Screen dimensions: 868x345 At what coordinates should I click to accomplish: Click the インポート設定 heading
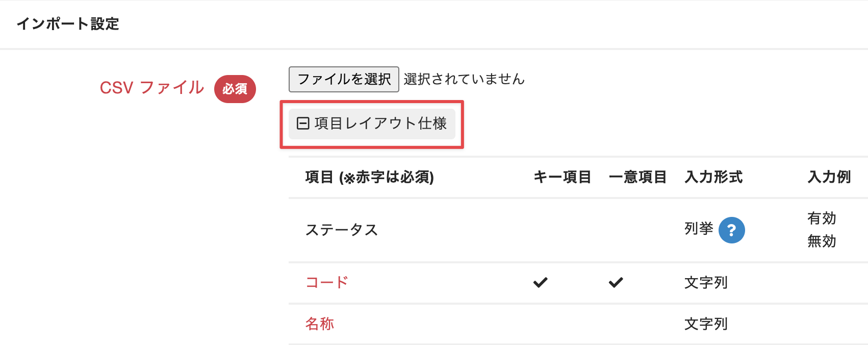(68, 24)
